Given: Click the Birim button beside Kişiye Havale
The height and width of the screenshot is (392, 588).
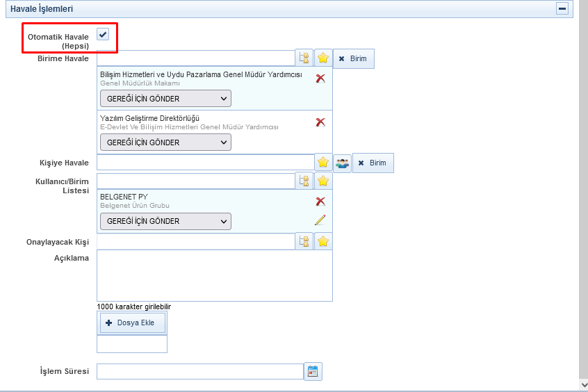Looking at the screenshot, I should click(373, 163).
